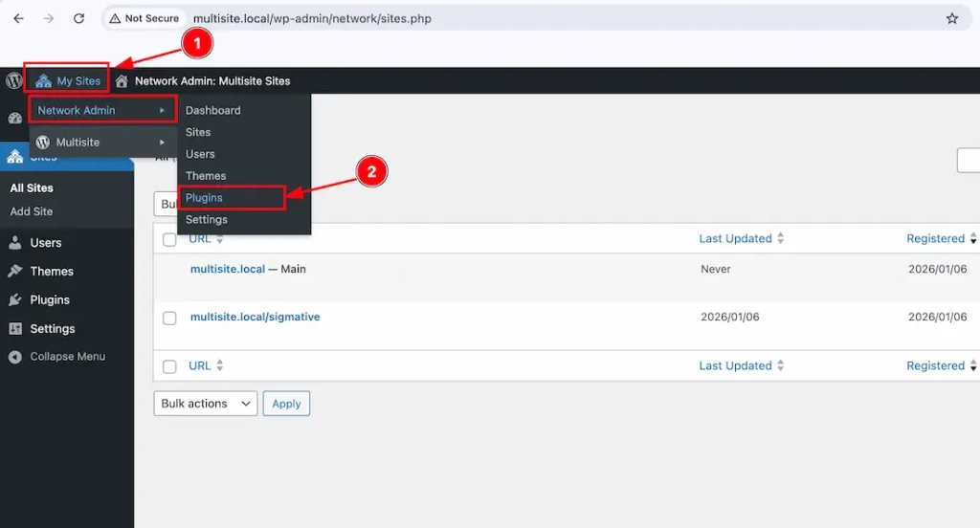
Task: Expand the Multisite submenu arrow
Action: (162, 143)
